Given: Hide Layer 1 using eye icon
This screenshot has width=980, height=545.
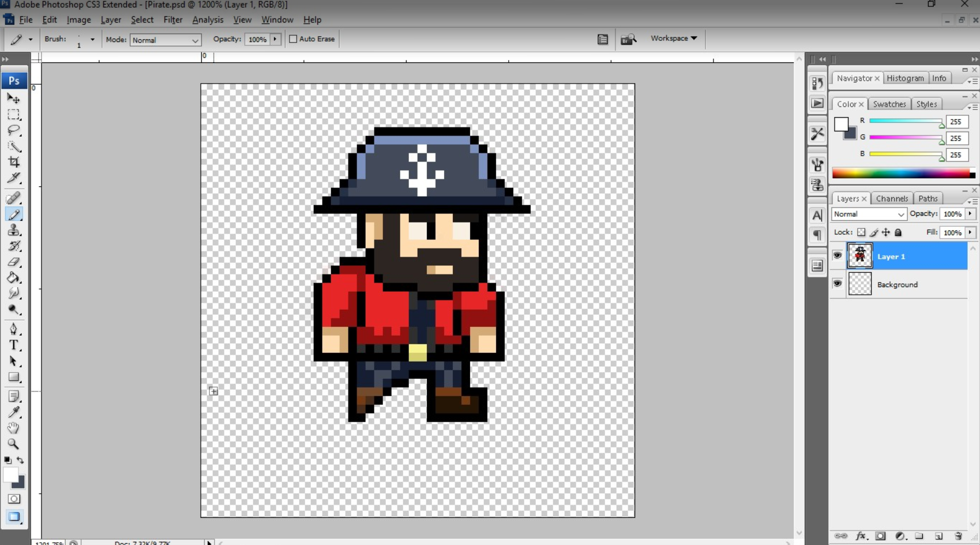Looking at the screenshot, I should click(x=838, y=255).
